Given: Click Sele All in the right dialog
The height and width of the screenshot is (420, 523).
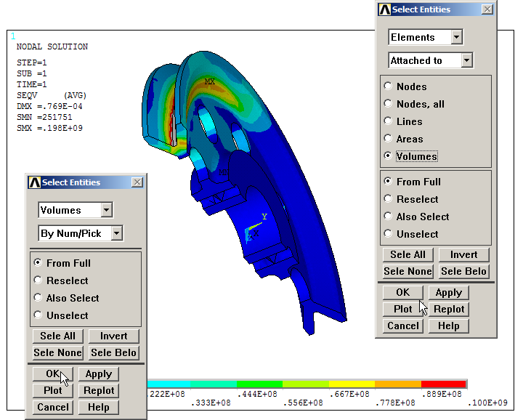Looking at the screenshot, I should (408, 254).
